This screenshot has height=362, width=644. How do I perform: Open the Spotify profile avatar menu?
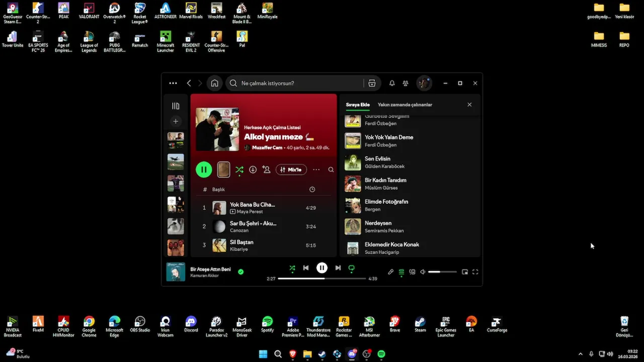[x=424, y=83]
